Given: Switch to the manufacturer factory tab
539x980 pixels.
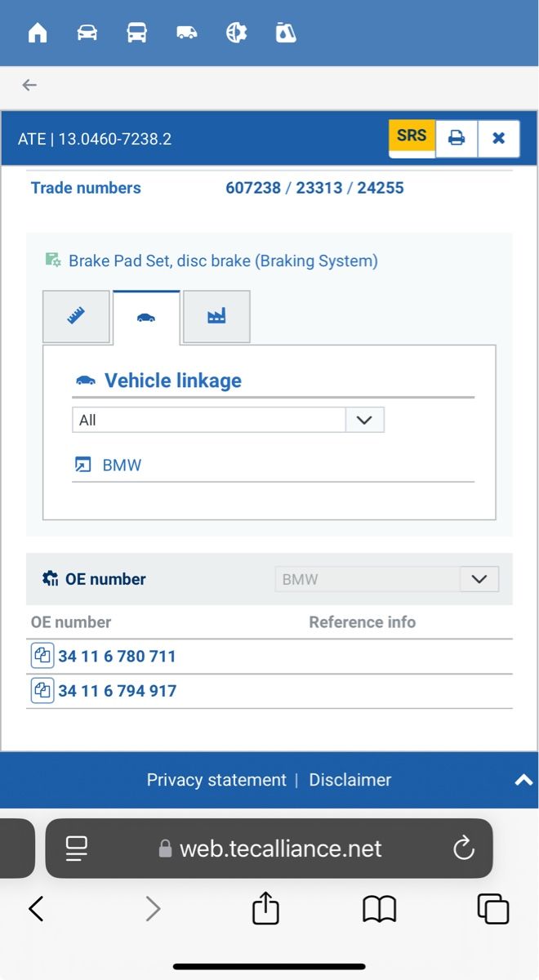Looking at the screenshot, I should click(216, 317).
